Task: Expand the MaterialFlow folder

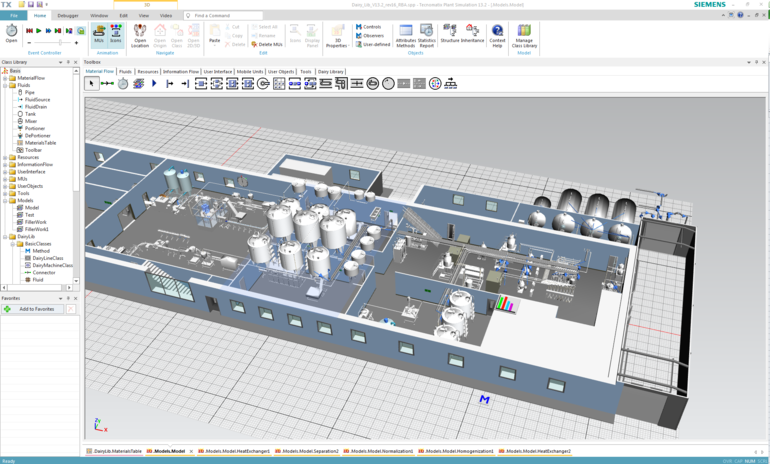Action: pos(5,78)
